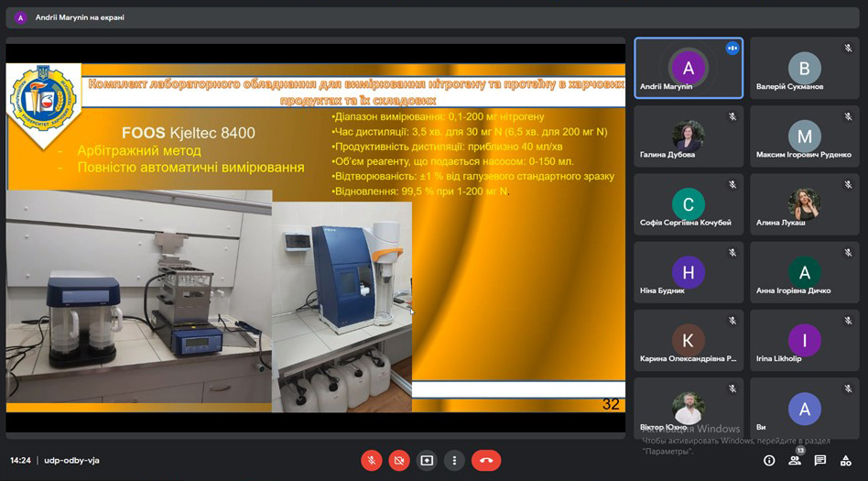This screenshot has width=868, height=481.
Task: Click muted mic icon on Анна Дичко tile
Action: [848, 253]
